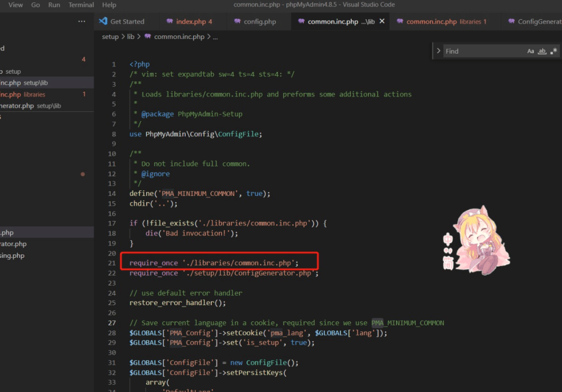Select the setup entry in open editors
This screenshot has height=392, width=562.
pyautogui.click(x=47, y=72)
